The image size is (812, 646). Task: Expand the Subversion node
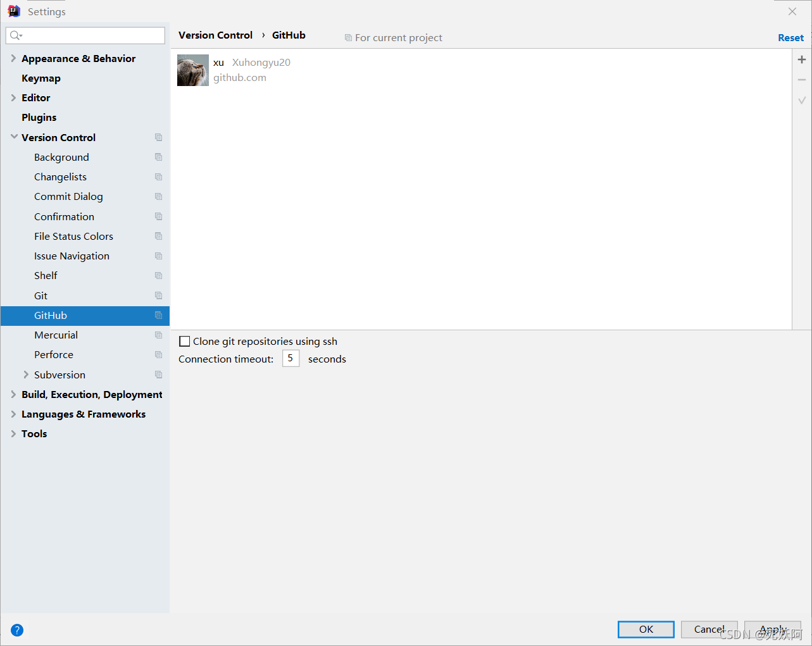coord(26,375)
